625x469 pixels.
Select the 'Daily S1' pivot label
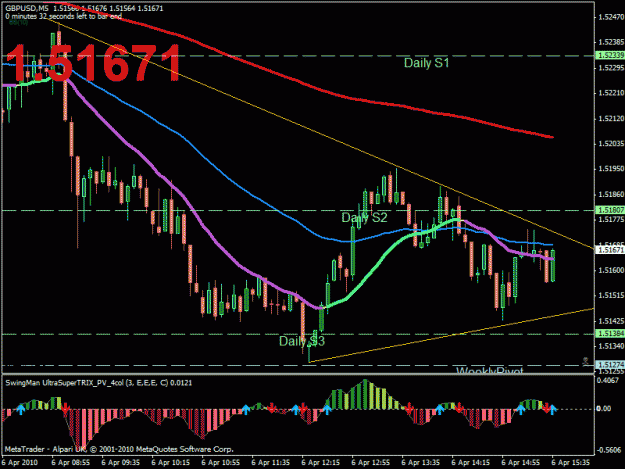click(x=426, y=63)
